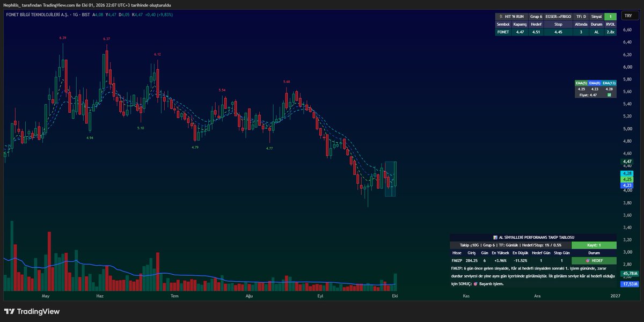Image resolution: width=644 pixels, height=322 pixels.
Task: Click the running man icon beside HIT 'N RUN
Action: point(500,17)
